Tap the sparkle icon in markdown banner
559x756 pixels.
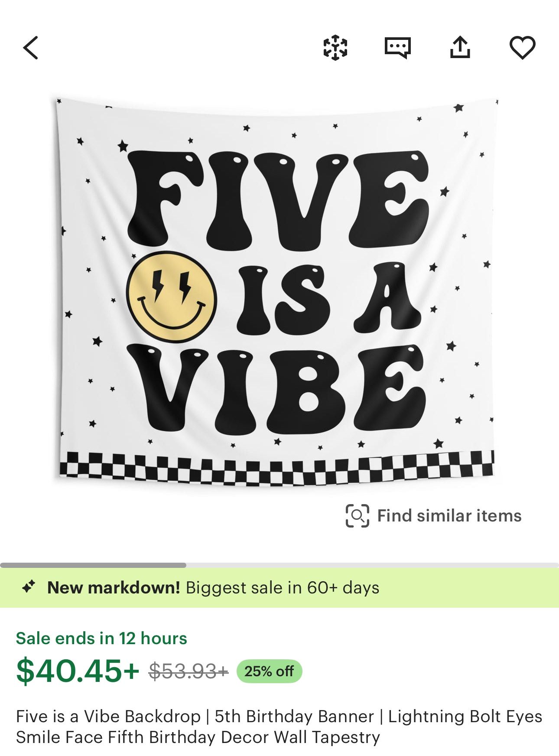point(29,587)
